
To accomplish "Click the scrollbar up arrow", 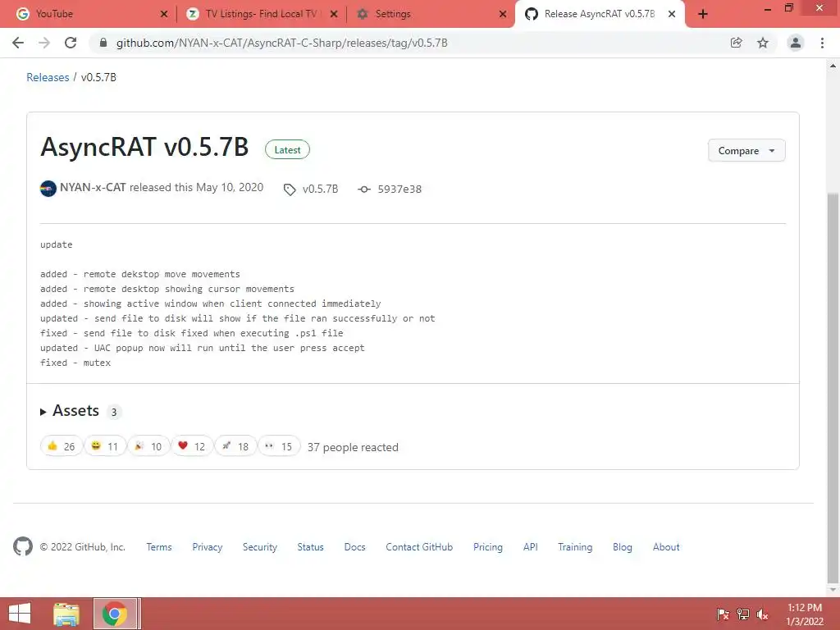I will coord(833,66).
